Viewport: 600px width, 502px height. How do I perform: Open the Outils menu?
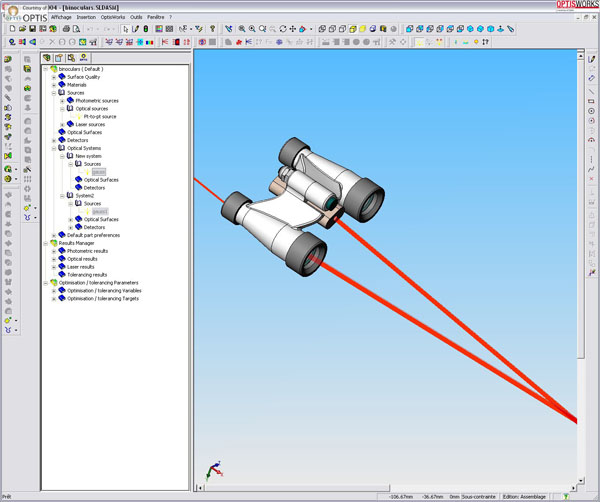pyautogui.click(x=136, y=17)
